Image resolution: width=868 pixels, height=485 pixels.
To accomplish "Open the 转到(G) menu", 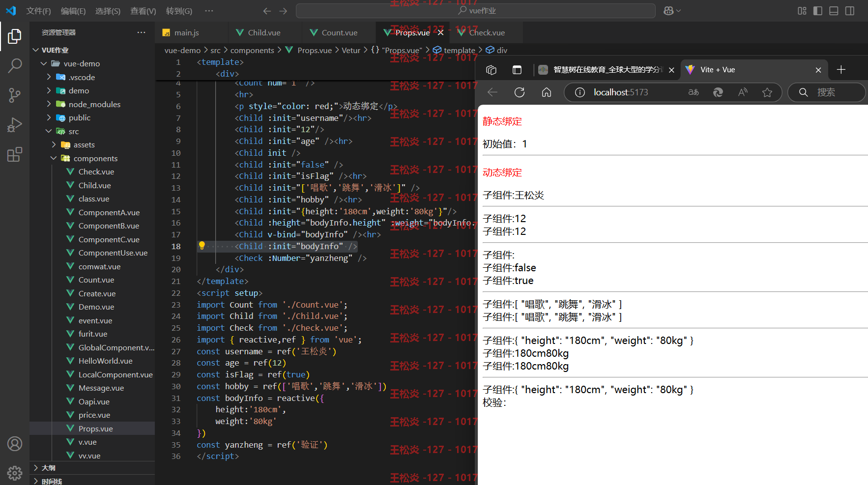I will click(x=179, y=11).
